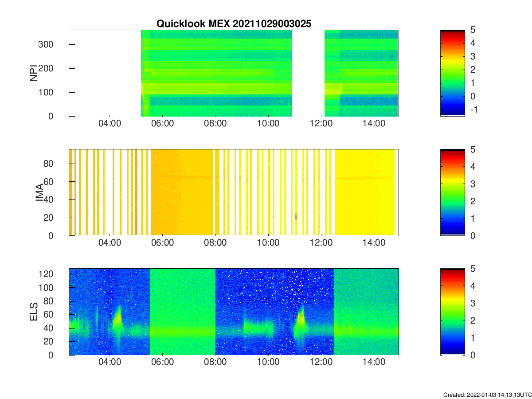Click the 06:00 time label under ELS plot

click(x=162, y=363)
